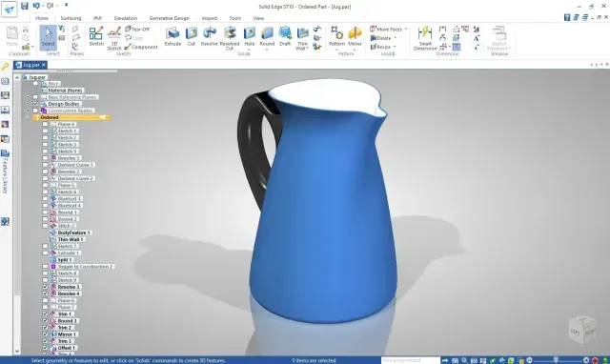Toggle the Mirror 1 checkbox

point(45,334)
